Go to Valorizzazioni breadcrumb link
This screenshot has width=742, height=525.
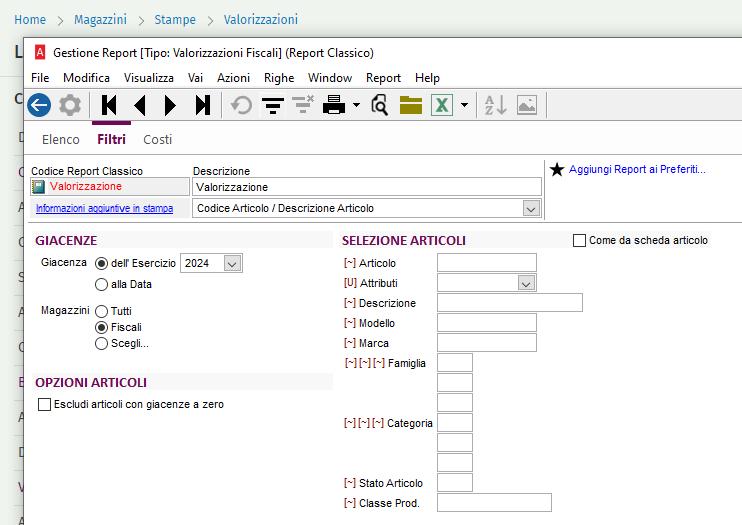tap(261, 20)
